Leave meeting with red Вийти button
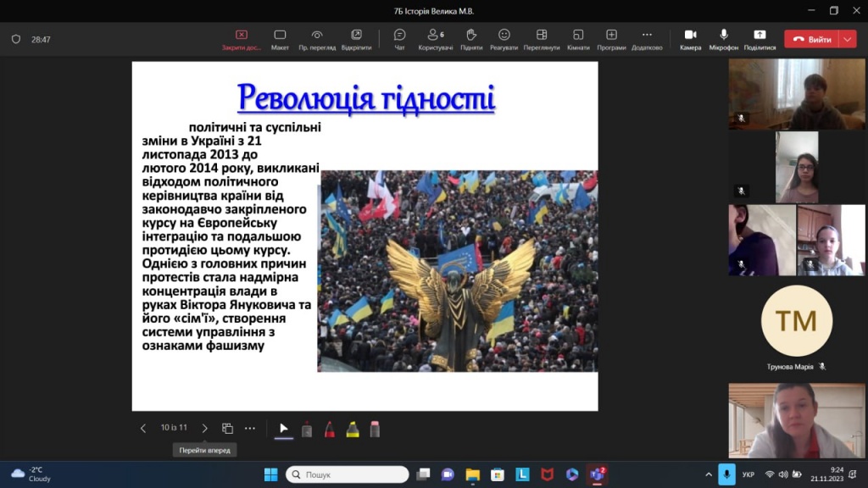868x488 pixels. (x=811, y=39)
